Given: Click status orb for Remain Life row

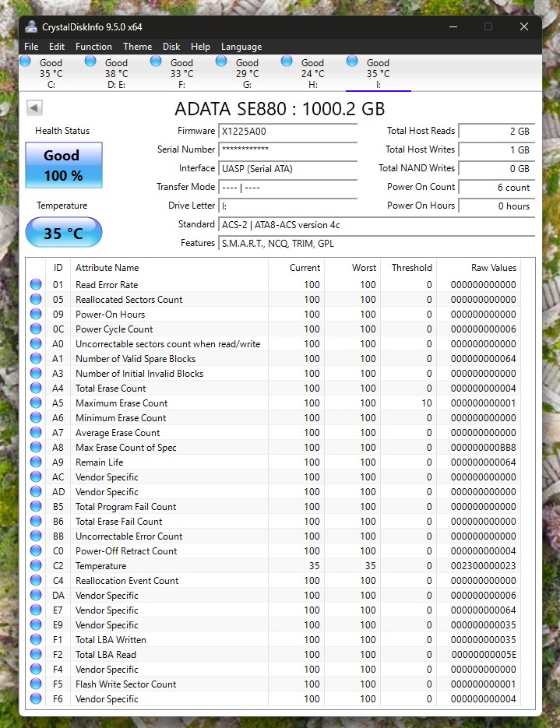Looking at the screenshot, I should (36, 462).
